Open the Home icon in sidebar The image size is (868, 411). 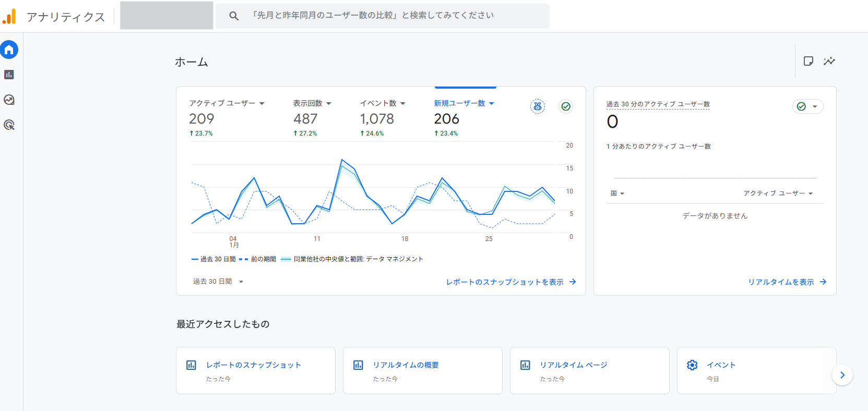(9, 50)
